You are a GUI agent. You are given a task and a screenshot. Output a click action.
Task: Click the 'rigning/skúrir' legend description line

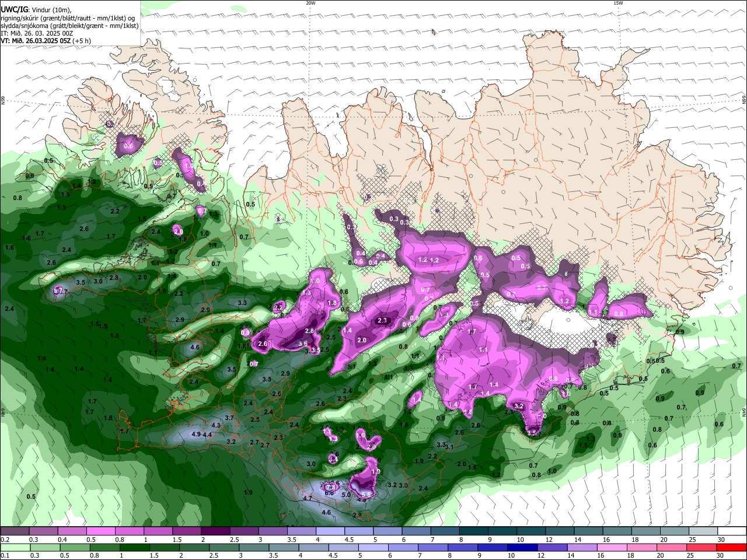pyautogui.click(x=68, y=18)
